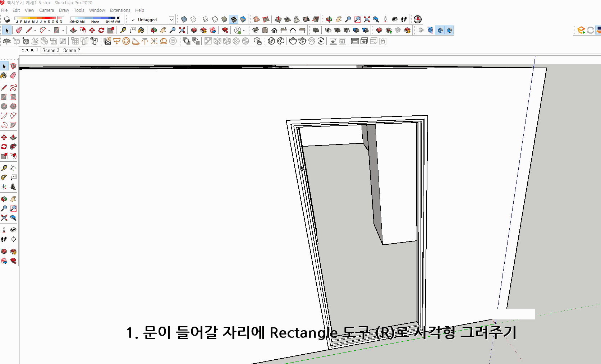Viewport: 601px width, 364px height.
Task: Select the Move tool
Action: [4, 137]
